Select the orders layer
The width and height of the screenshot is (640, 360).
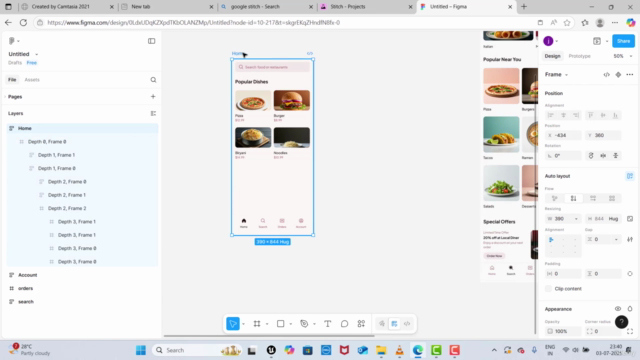(x=25, y=289)
